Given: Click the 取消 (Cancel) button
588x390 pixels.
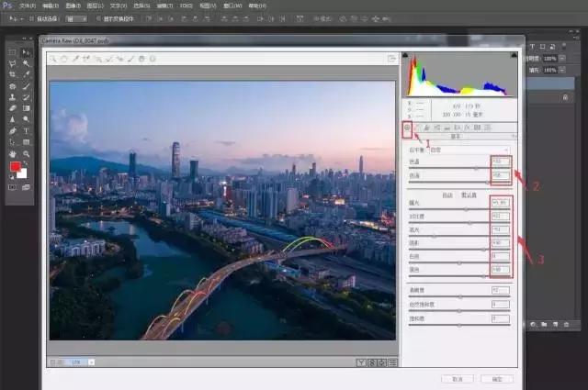Looking at the screenshot, I should tap(456, 377).
